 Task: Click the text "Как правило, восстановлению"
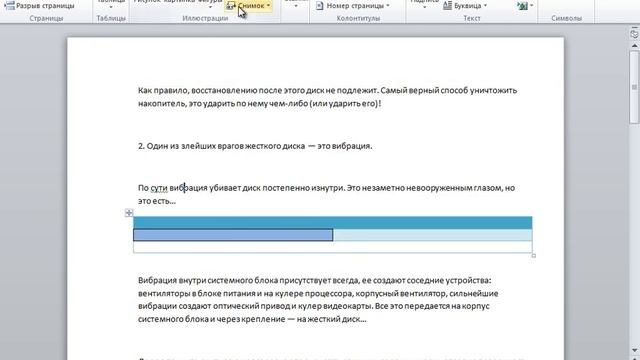tap(198, 91)
